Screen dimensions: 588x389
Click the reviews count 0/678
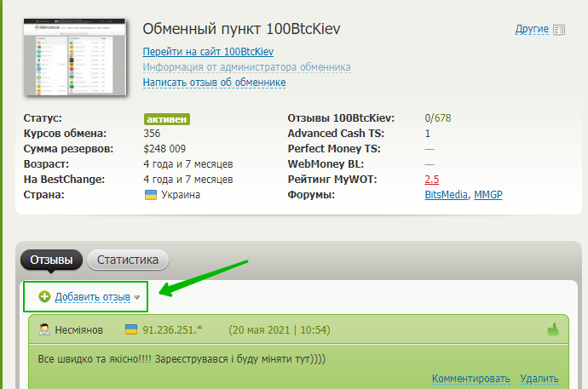point(438,118)
